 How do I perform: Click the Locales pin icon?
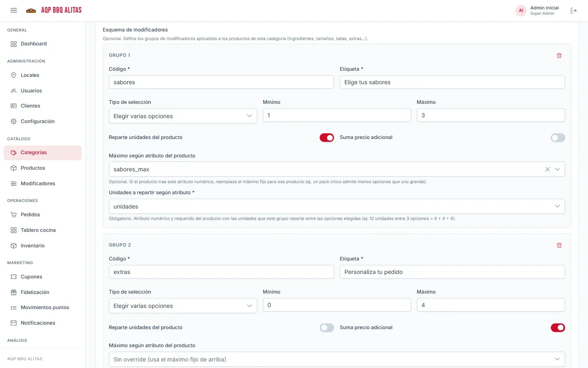(13, 75)
